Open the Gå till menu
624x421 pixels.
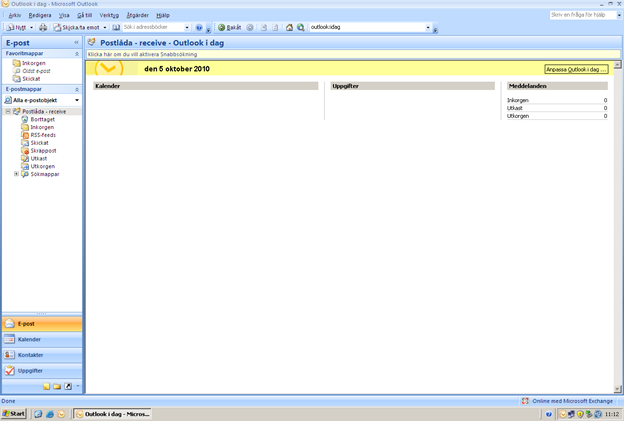[x=84, y=15]
